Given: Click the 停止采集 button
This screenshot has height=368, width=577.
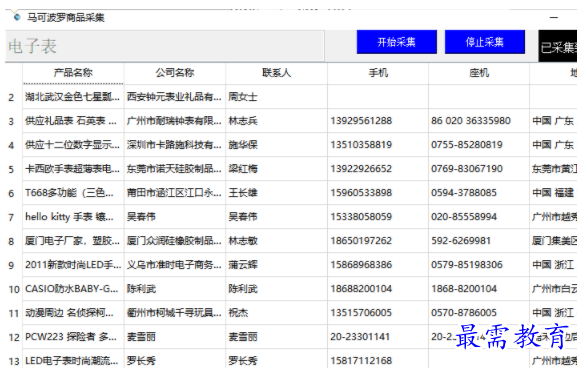Looking at the screenshot, I should tap(485, 42).
